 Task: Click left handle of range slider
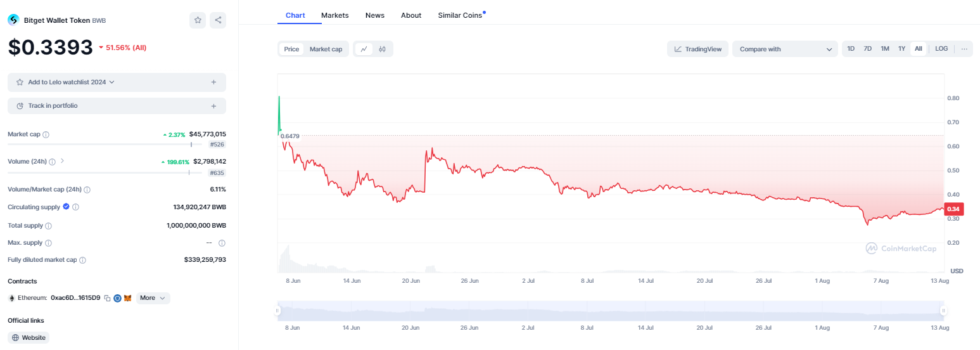click(277, 311)
